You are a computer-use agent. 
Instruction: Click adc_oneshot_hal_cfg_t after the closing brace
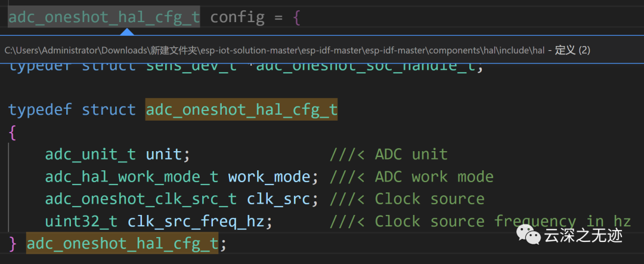point(123,244)
